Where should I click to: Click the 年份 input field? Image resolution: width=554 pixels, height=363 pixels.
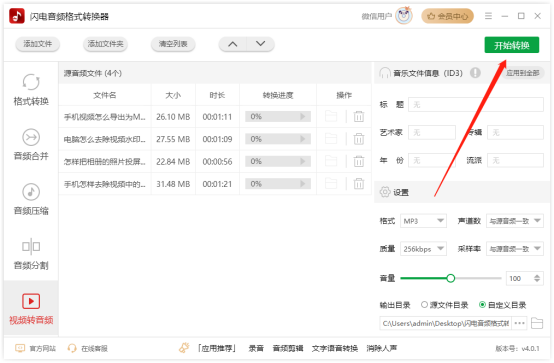tap(432, 160)
